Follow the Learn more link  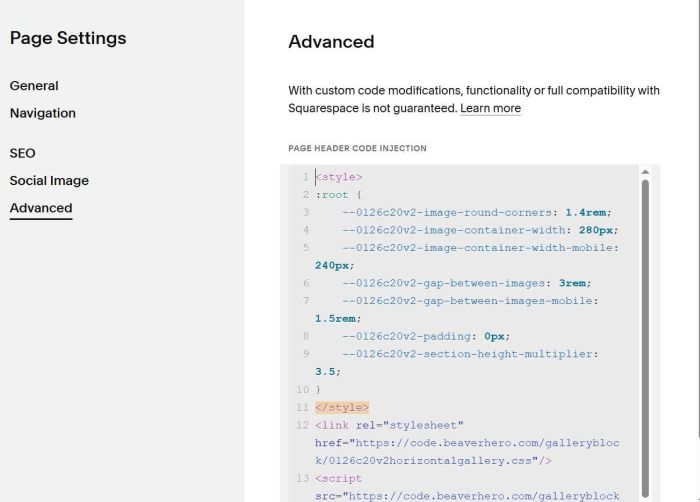[490, 108]
